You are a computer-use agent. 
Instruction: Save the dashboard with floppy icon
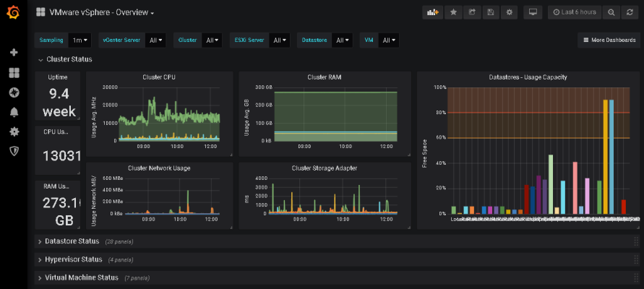point(490,12)
